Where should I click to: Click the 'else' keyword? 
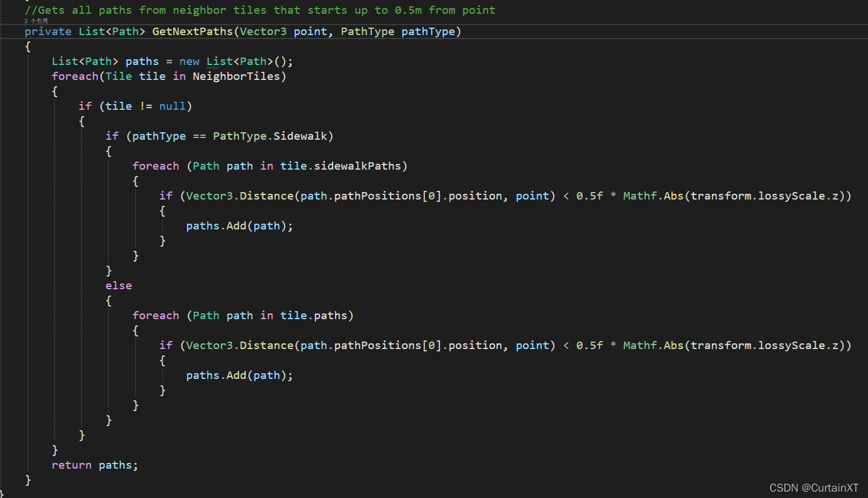pyautogui.click(x=119, y=285)
